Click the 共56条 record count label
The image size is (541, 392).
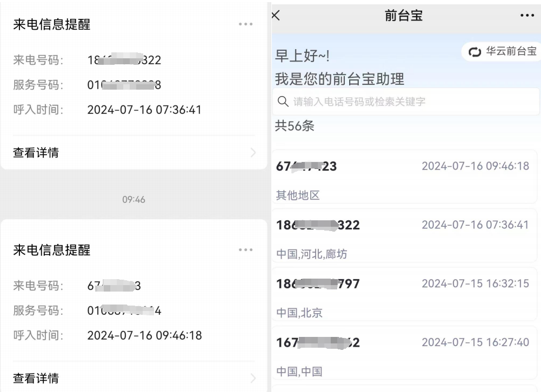[x=295, y=127]
